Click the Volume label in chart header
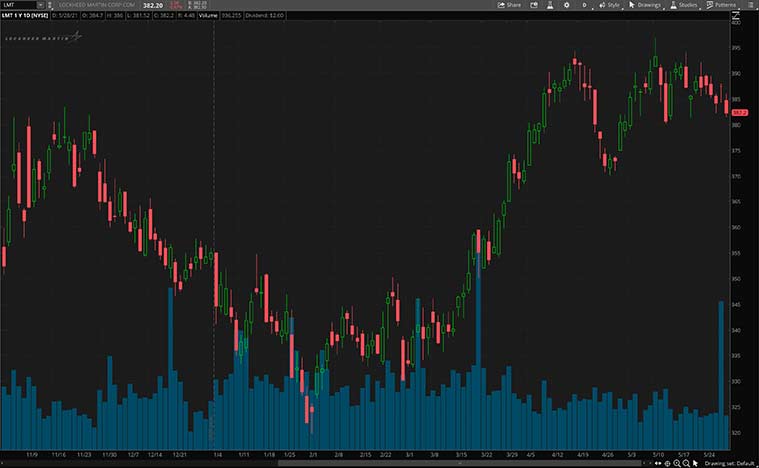Image resolution: width=759 pixels, height=468 pixels. point(209,16)
